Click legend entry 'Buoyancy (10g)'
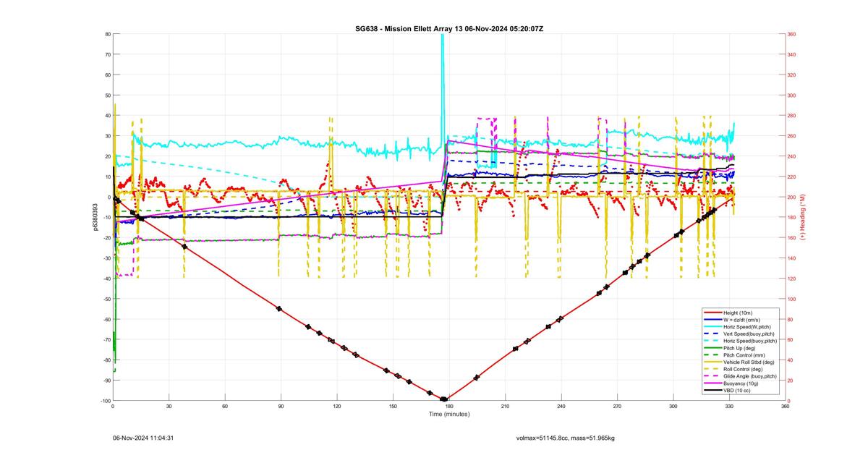The height and width of the screenshot is (450, 868). (741, 383)
